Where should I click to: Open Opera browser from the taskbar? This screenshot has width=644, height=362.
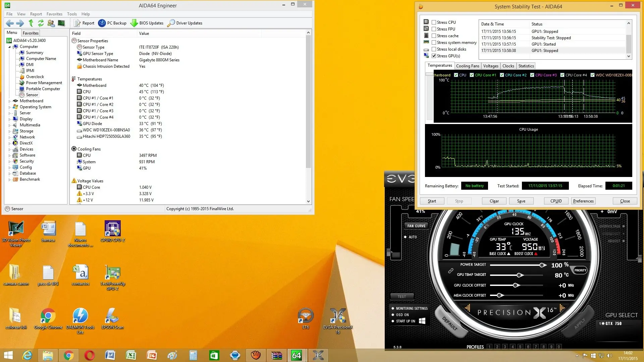click(90, 355)
